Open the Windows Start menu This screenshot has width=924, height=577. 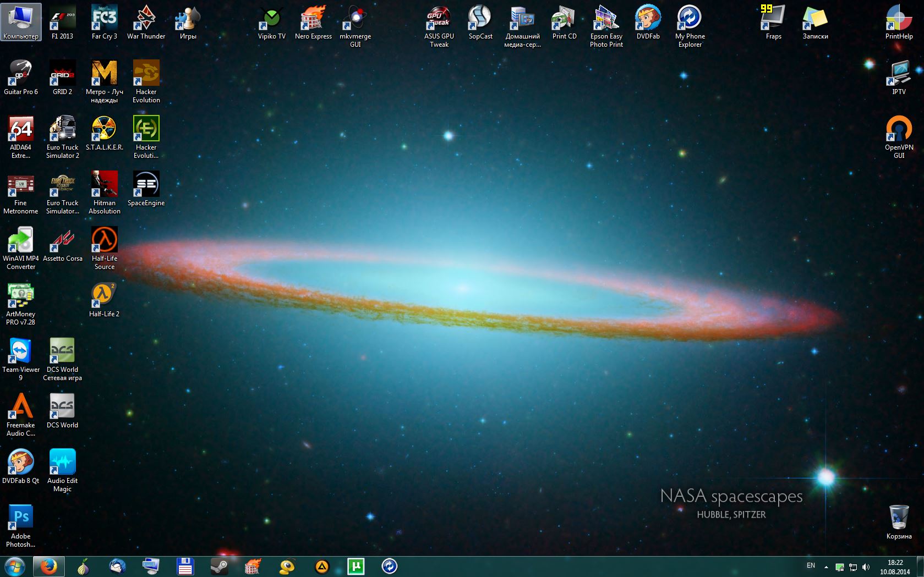[14, 566]
